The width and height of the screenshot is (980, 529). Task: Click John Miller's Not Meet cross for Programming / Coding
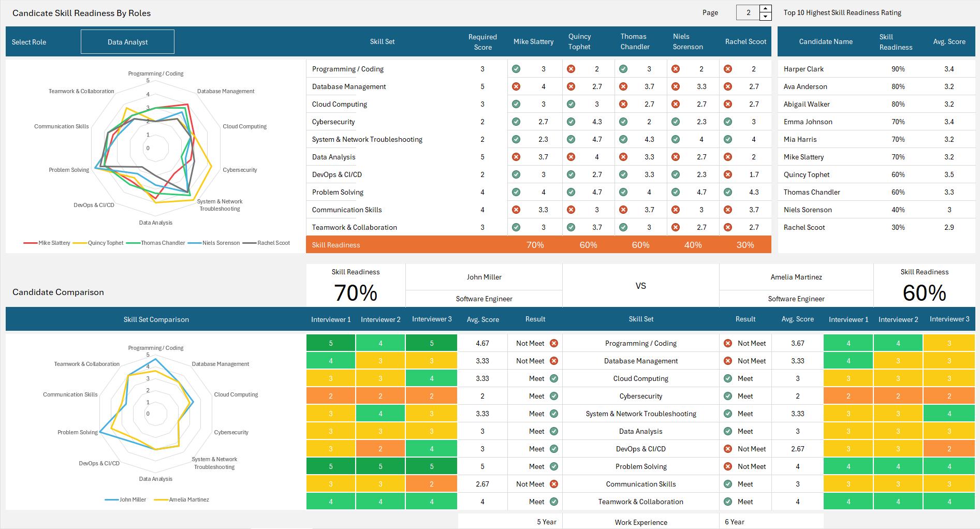[x=554, y=343]
